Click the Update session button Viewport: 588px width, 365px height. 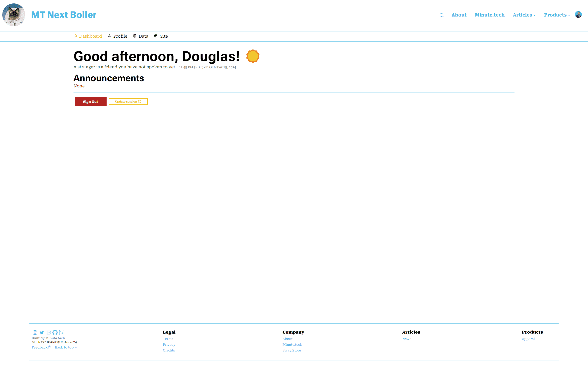tap(128, 102)
